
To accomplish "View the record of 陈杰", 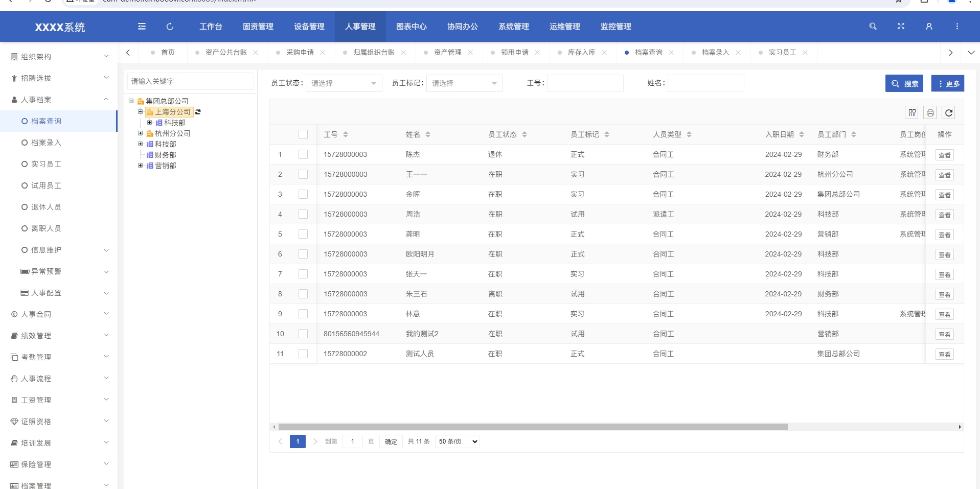I will (945, 155).
